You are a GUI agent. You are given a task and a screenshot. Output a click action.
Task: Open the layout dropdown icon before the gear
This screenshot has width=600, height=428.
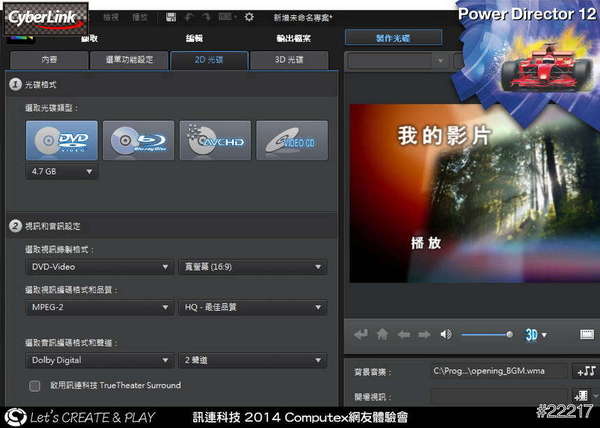point(227,17)
